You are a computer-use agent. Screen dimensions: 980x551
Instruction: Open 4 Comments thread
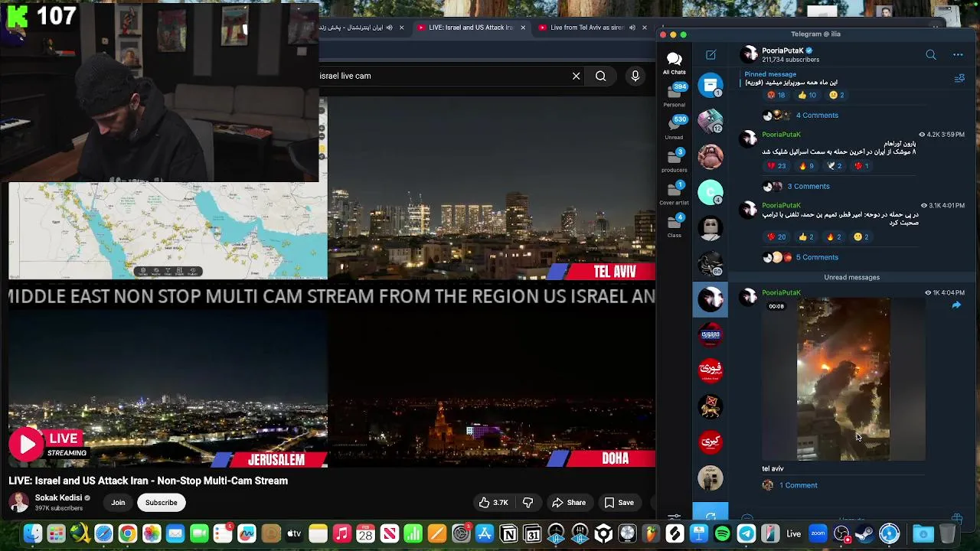(x=817, y=116)
